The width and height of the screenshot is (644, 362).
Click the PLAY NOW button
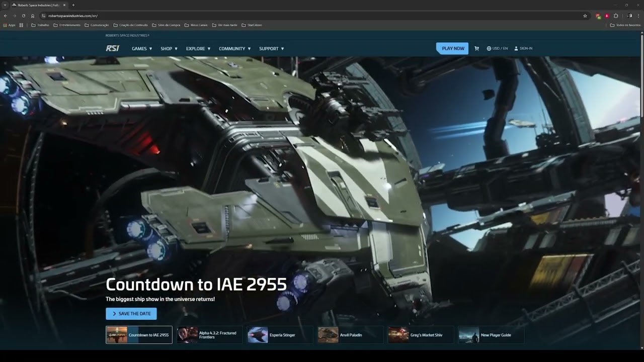click(x=452, y=48)
